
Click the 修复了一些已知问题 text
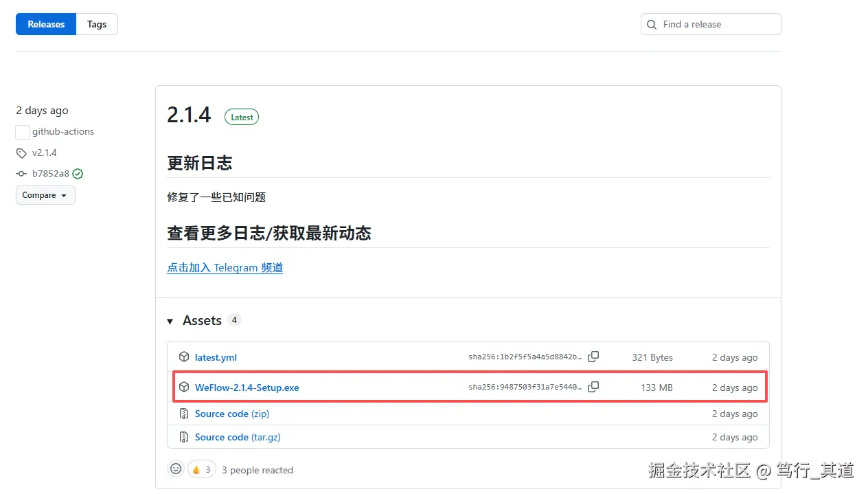(x=216, y=197)
